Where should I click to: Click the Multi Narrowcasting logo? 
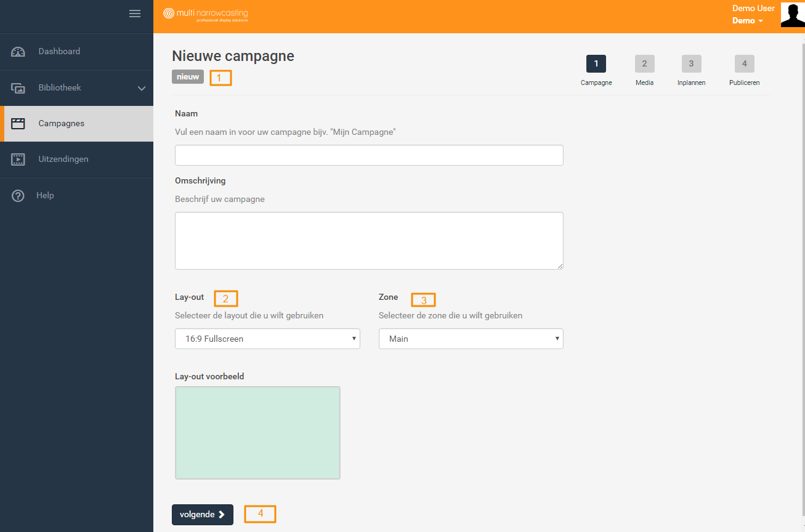pos(206,14)
